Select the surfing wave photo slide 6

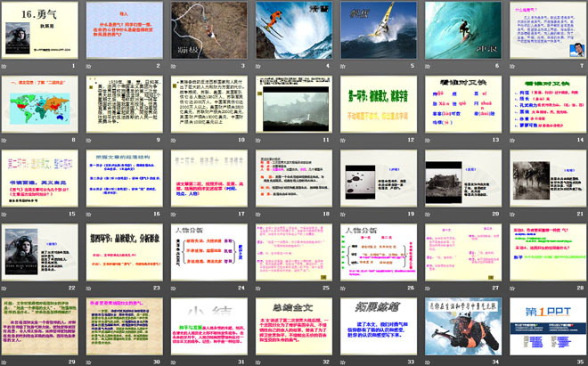(463, 30)
